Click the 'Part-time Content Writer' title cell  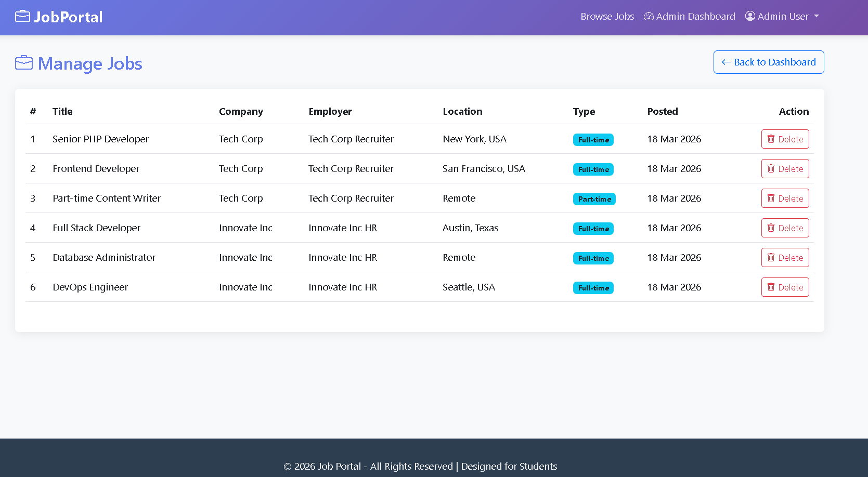[x=107, y=198]
